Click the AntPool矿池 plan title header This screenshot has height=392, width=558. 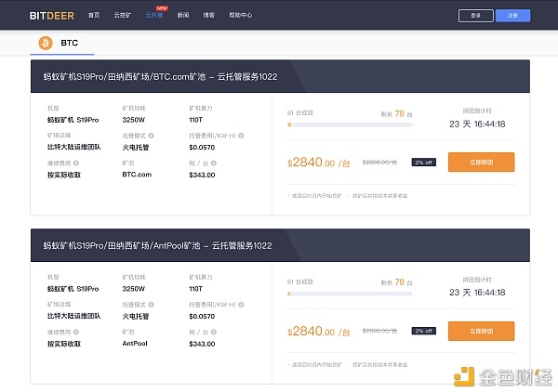point(280,245)
